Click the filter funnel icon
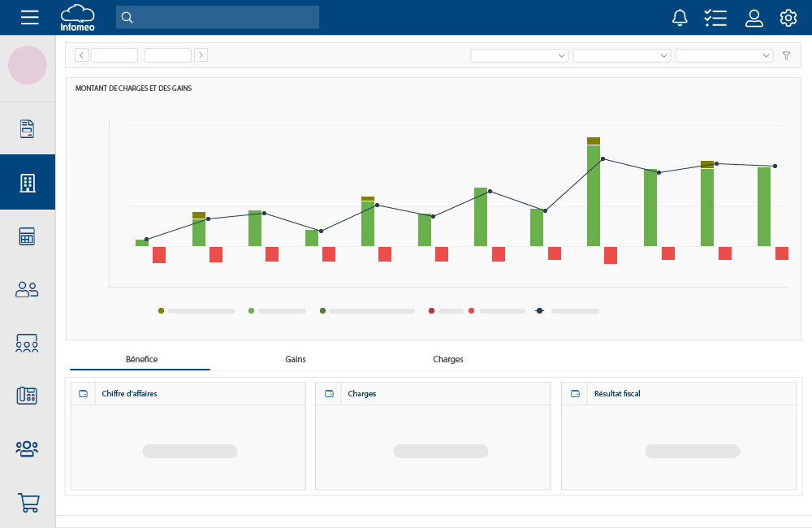This screenshot has width=812, height=528. point(786,55)
